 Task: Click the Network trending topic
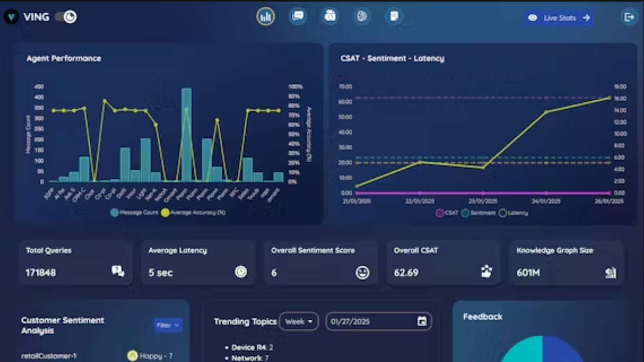point(250,358)
